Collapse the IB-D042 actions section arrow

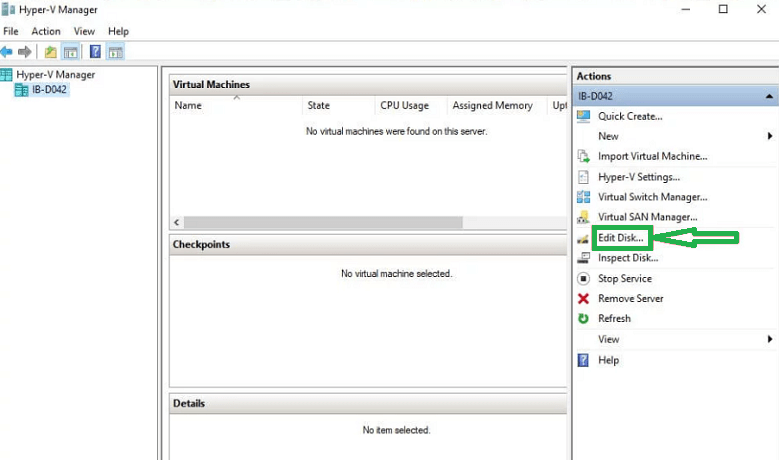click(x=769, y=96)
